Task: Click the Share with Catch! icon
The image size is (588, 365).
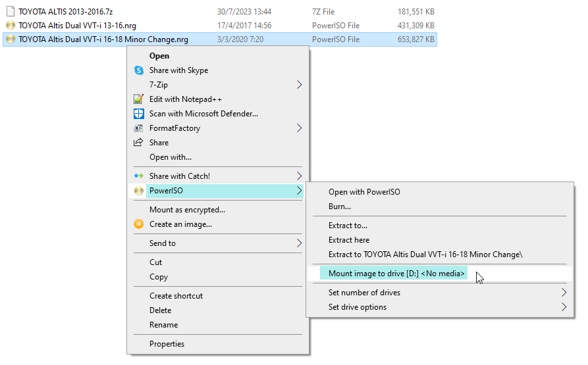Action: point(138,176)
